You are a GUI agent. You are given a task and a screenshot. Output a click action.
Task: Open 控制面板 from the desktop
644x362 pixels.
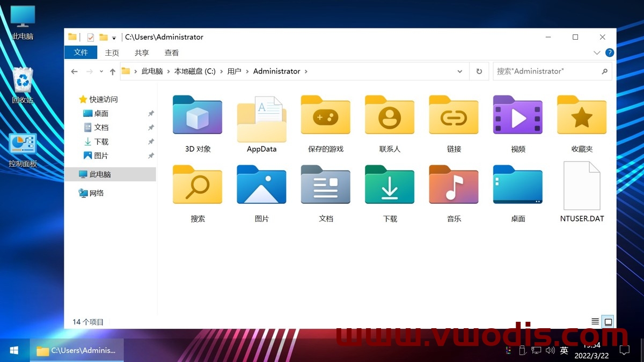tap(22, 146)
